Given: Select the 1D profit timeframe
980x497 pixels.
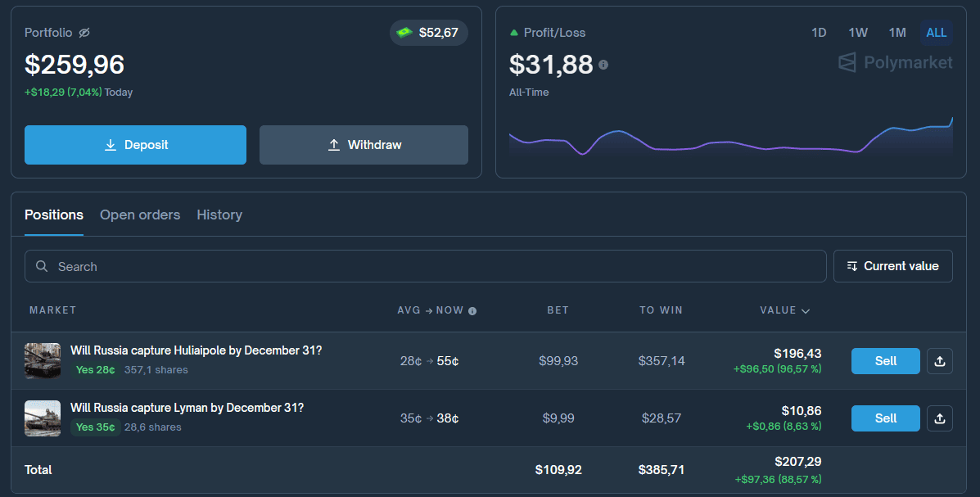Looking at the screenshot, I should point(819,33).
